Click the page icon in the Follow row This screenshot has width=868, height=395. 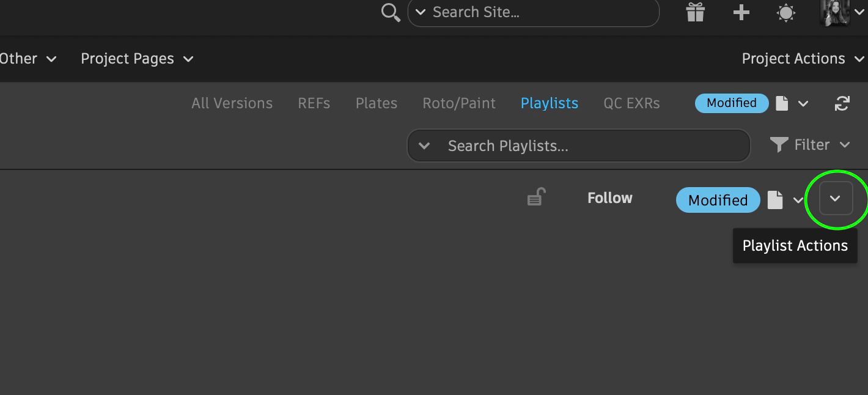(x=775, y=200)
